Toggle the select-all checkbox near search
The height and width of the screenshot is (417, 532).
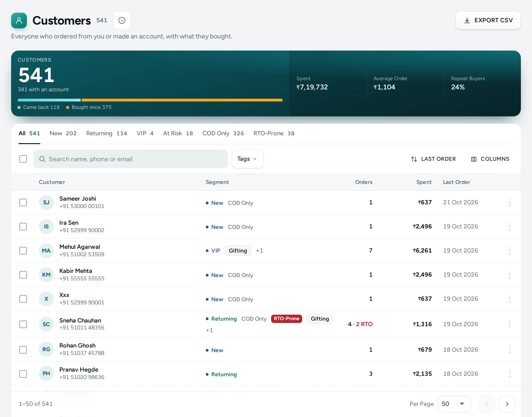(23, 159)
